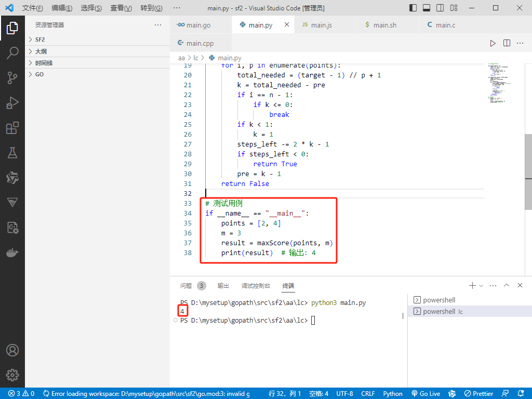532x399 pixels.
Task: Open the 选择(S) menu
Action: point(91,8)
